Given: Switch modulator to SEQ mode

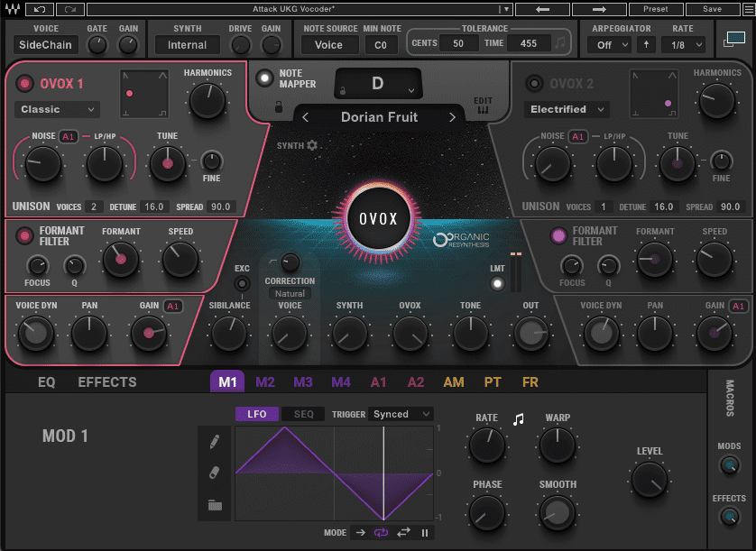Looking at the screenshot, I should click(x=303, y=414).
